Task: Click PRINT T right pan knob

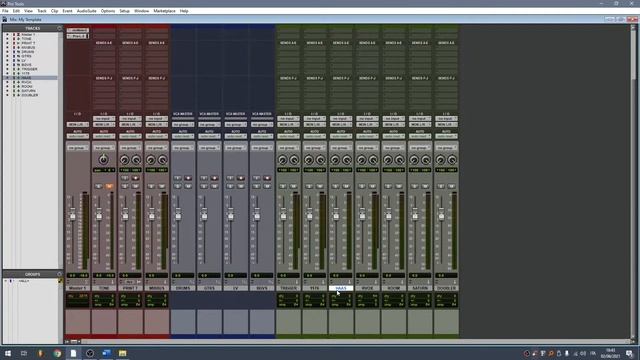Action: click(x=136, y=160)
